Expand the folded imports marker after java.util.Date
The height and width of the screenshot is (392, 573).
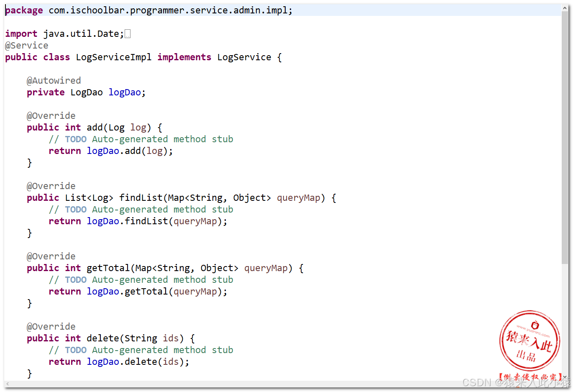pyautogui.click(x=128, y=34)
